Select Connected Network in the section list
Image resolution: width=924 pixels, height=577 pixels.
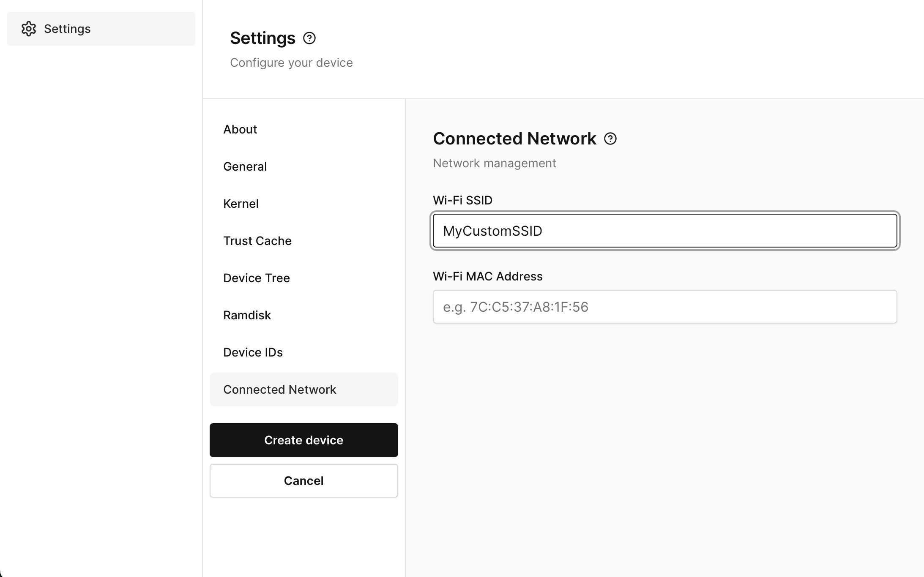click(303, 389)
